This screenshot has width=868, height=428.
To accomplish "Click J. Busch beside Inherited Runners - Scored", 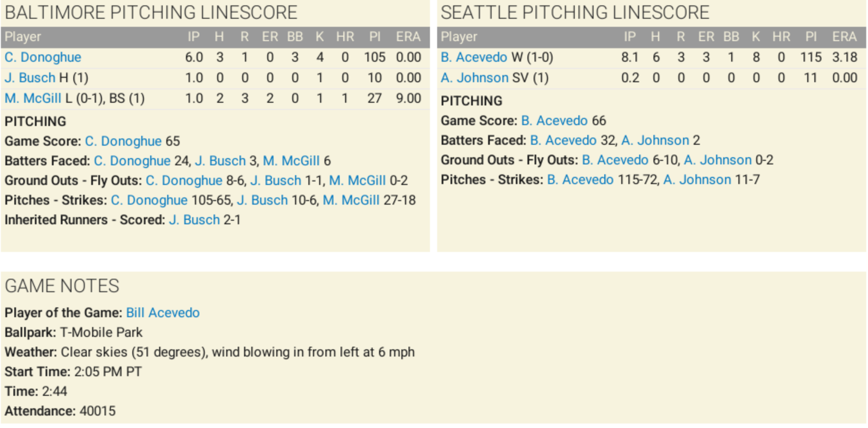I will [194, 220].
